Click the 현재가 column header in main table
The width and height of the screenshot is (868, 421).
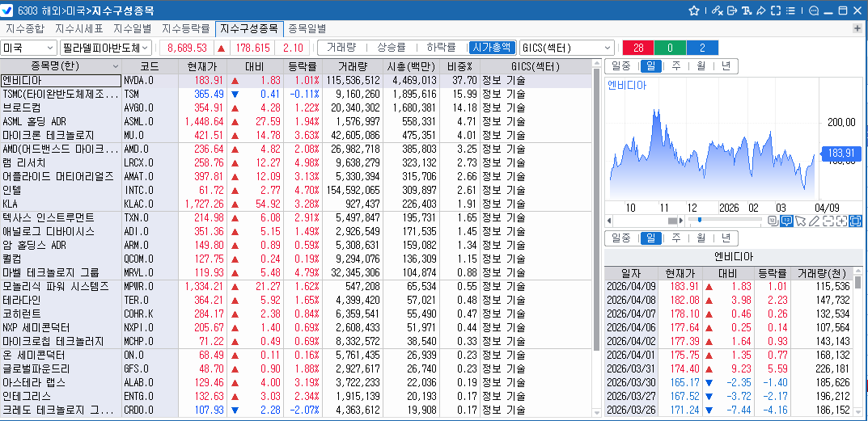click(202, 67)
